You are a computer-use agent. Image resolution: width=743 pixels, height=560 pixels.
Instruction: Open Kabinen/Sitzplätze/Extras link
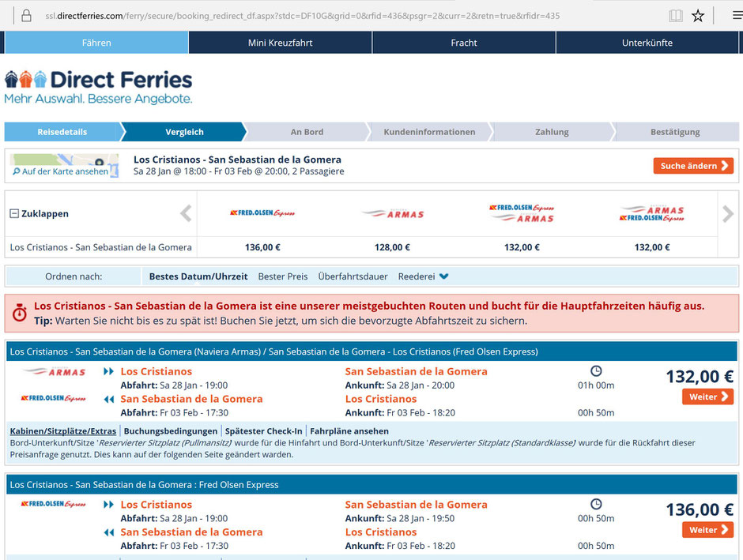click(63, 431)
